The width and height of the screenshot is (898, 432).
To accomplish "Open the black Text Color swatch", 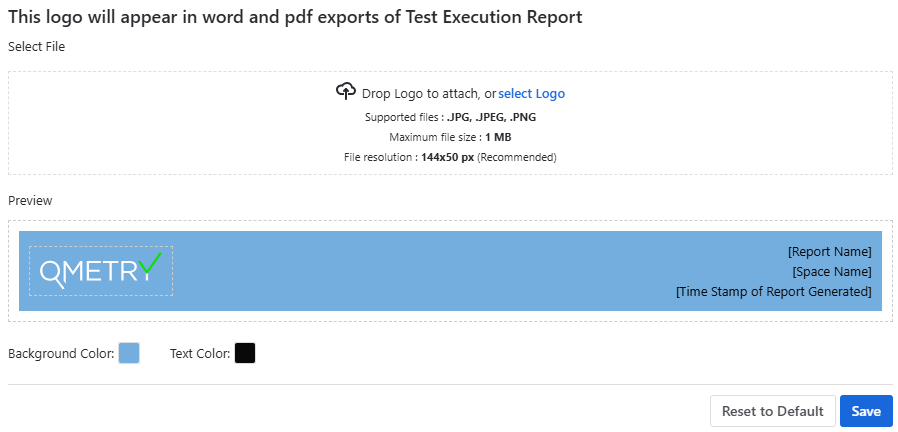I will coord(245,353).
